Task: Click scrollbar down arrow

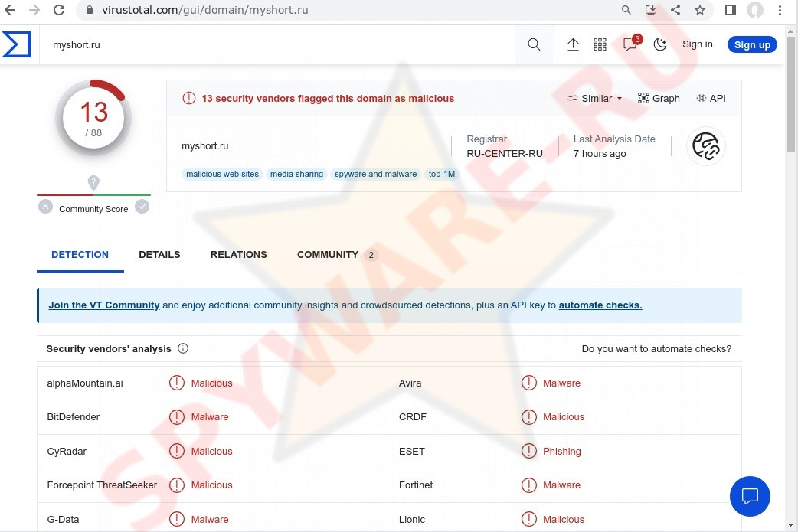Action: (x=790, y=525)
